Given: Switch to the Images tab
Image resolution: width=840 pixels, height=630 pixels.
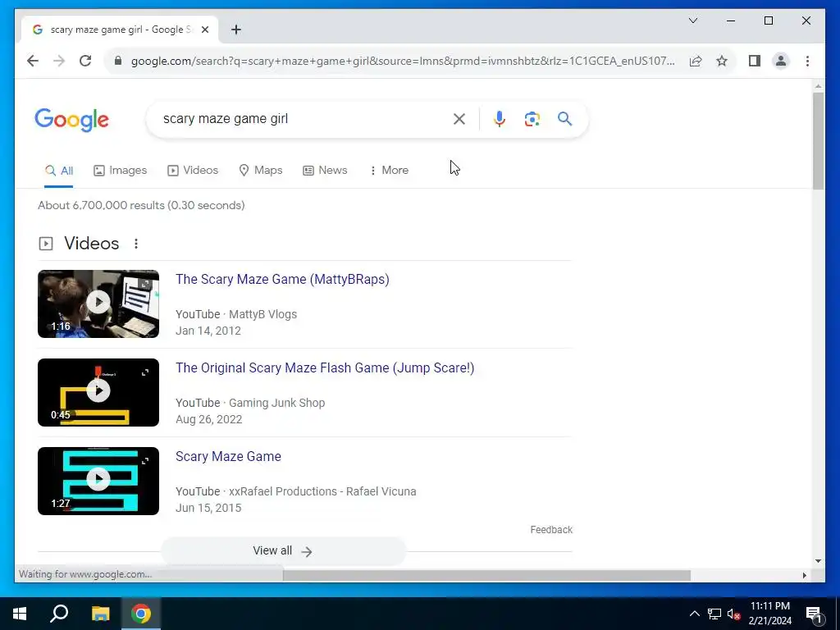Looking at the screenshot, I should [120, 171].
